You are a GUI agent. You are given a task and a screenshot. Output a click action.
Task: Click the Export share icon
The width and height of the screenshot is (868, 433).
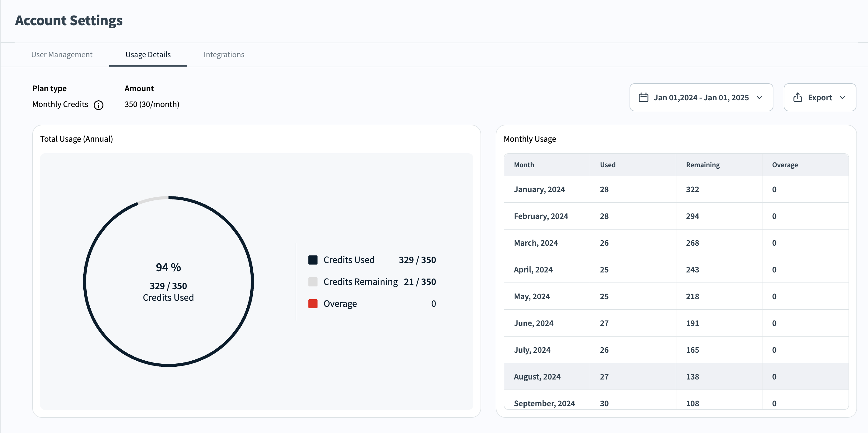(x=797, y=97)
